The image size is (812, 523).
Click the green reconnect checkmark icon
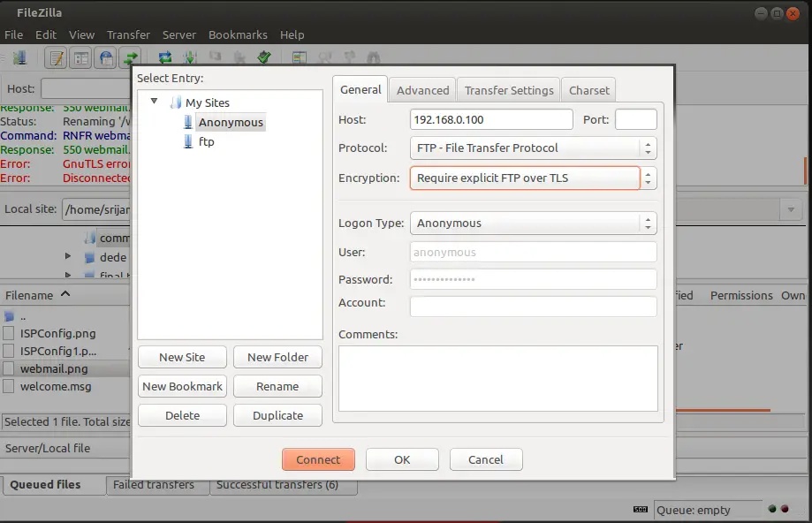click(x=264, y=57)
